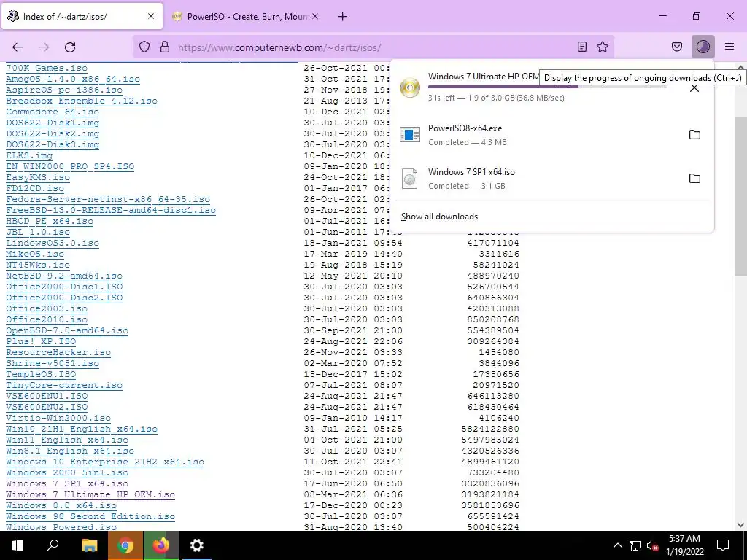The image size is (747, 560).
Task: Open the notification center icon
Action: pyautogui.click(x=723, y=545)
